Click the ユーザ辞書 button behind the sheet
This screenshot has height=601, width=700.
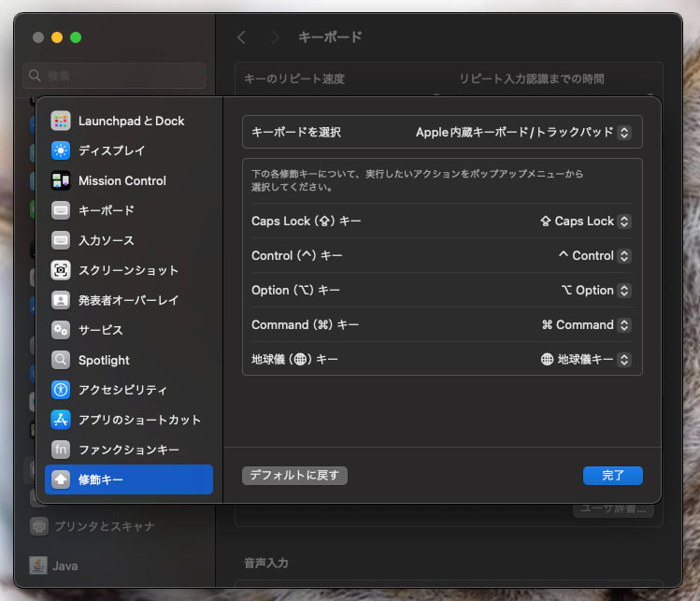pyautogui.click(x=613, y=509)
